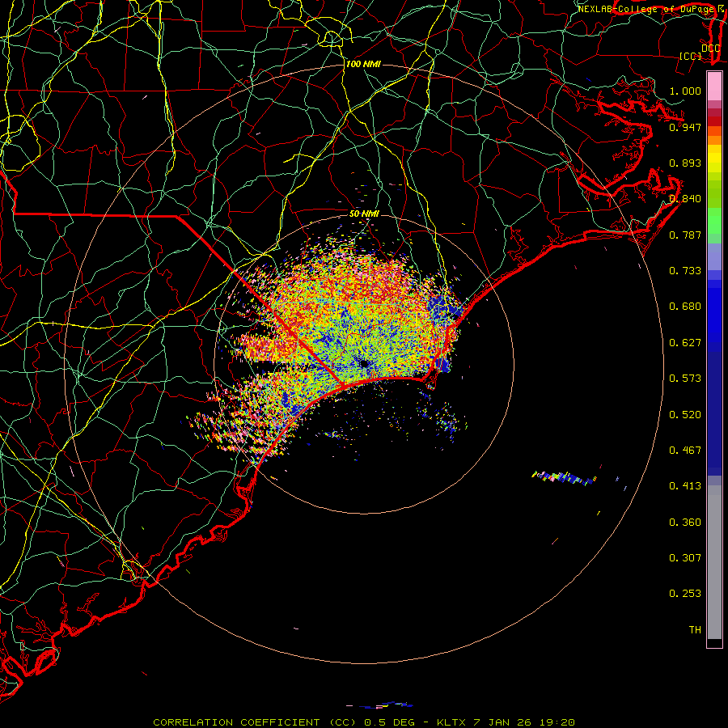The height and width of the screenshot is (728, 728).
Task: Click the 0.413 scale value
Action: [x=685, y=486]
